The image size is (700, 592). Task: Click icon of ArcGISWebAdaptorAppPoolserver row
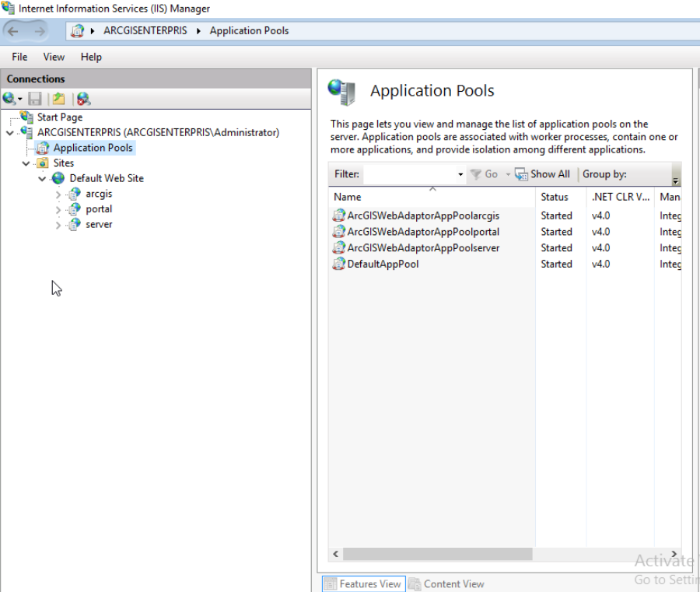[339, 248]
